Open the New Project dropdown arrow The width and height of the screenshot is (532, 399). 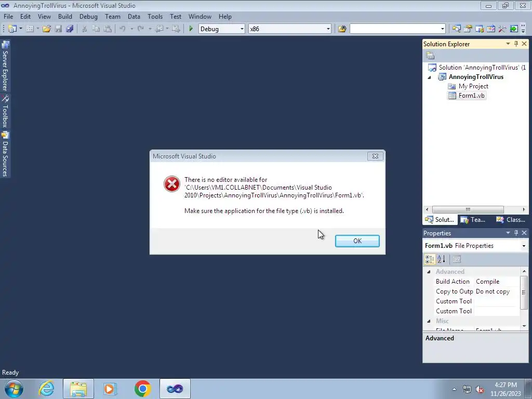tap(20, 29)
